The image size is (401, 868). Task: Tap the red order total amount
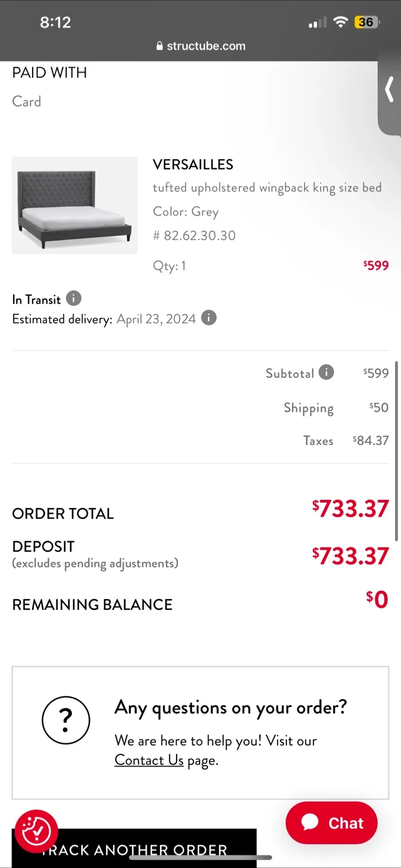(x=350, y=509)
